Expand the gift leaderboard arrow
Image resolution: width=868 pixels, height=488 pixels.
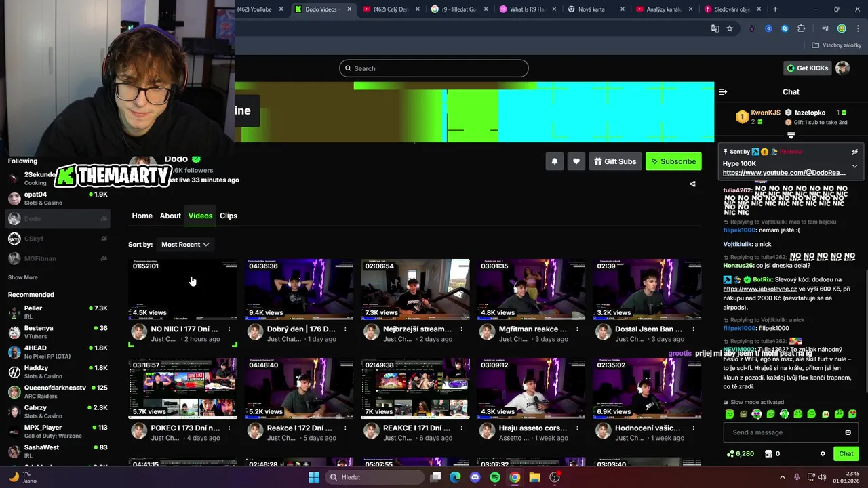791,136
